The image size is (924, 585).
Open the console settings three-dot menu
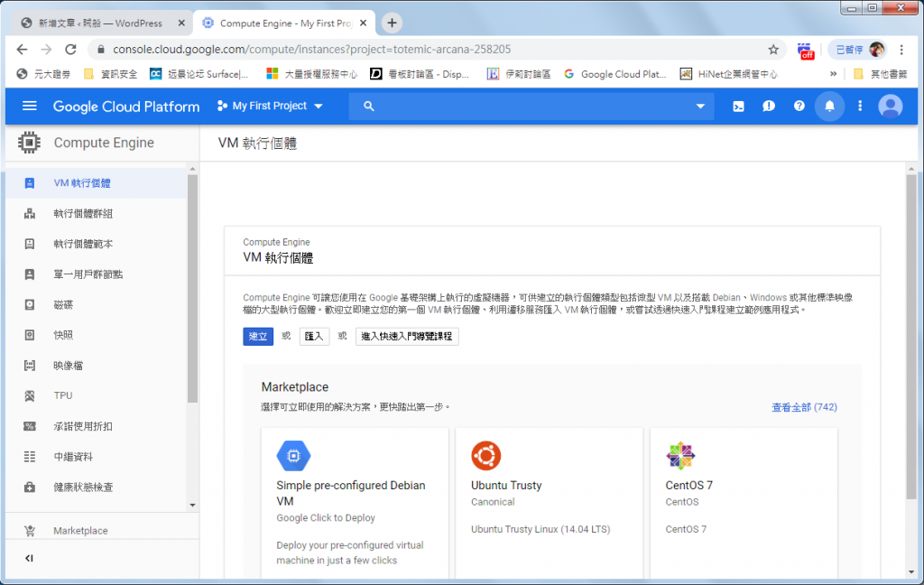pos(860,107)
